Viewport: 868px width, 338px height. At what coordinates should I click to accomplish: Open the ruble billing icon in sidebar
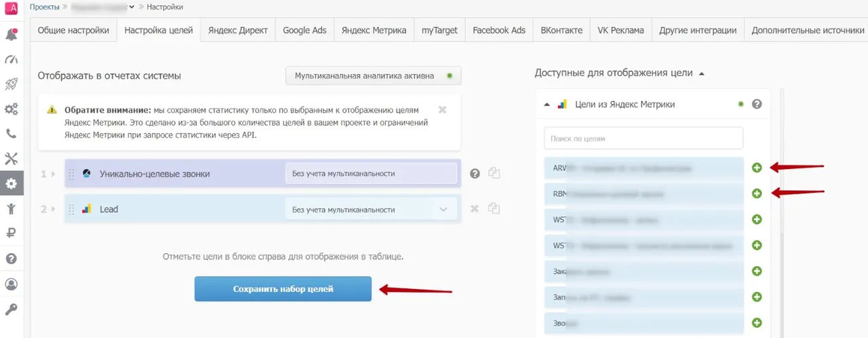coord(11,233)
